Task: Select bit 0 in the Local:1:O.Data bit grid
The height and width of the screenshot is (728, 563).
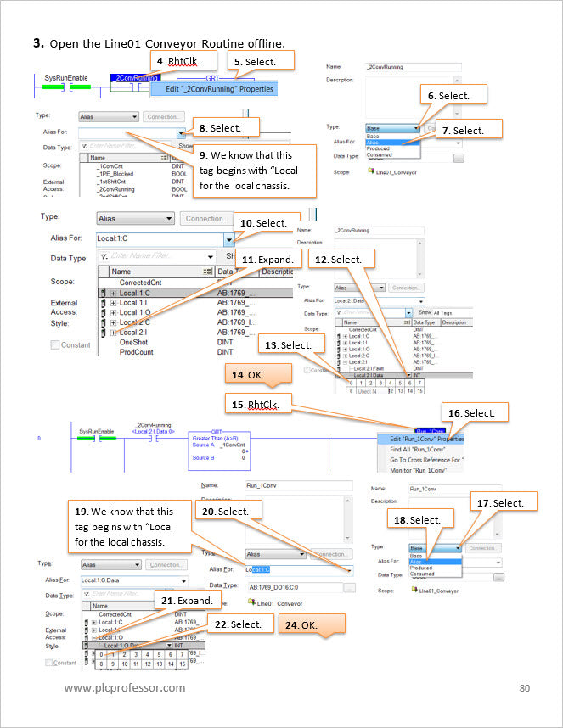Action: click(x=101, y=654)
